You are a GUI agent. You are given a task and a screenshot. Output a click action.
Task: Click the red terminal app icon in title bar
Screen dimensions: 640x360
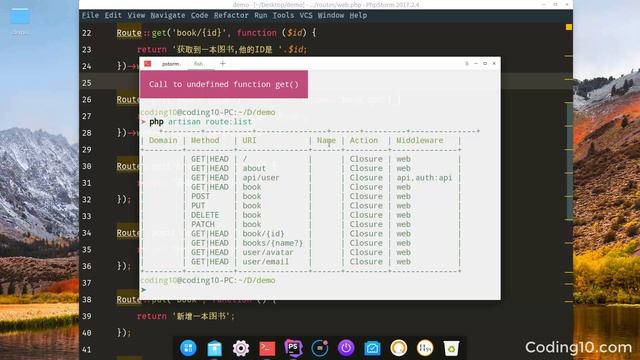pyautogui.click(x=148, y=64)
